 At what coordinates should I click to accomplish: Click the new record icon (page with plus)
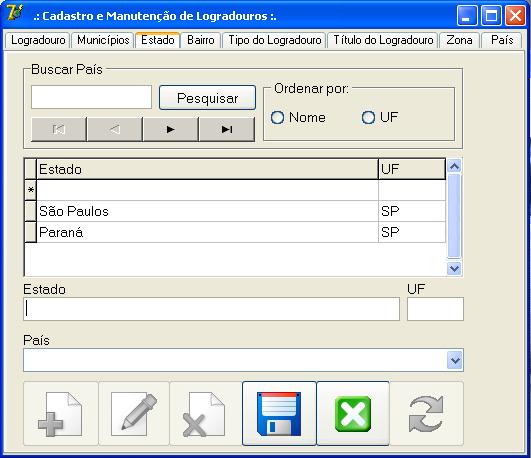pyautogui.click(x=61, y=413)
